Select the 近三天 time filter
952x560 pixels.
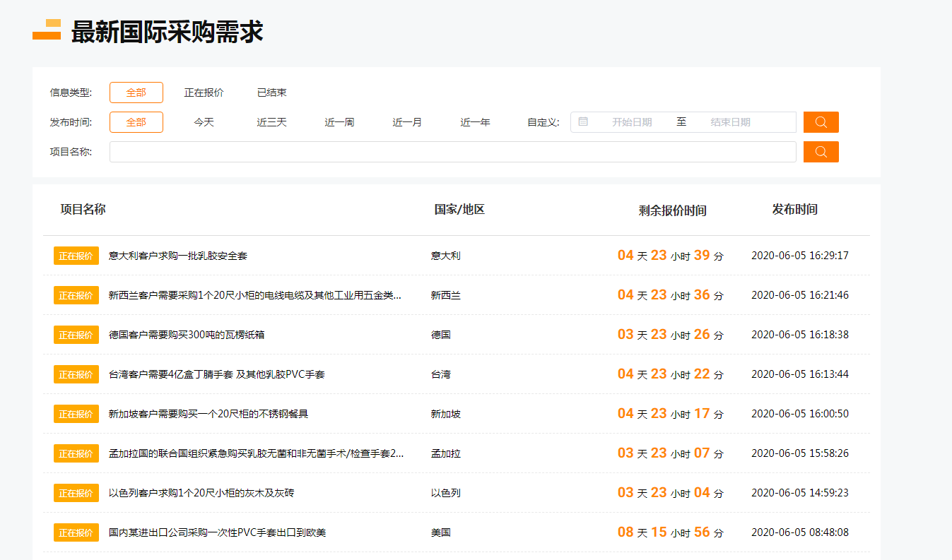tap(271, 121)
